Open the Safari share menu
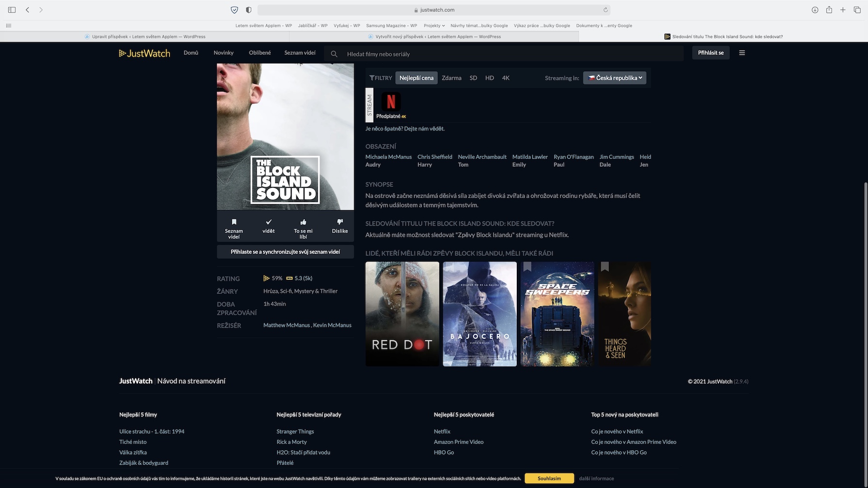Viewport: 868px width, 488px height. [x=829, y=10]
